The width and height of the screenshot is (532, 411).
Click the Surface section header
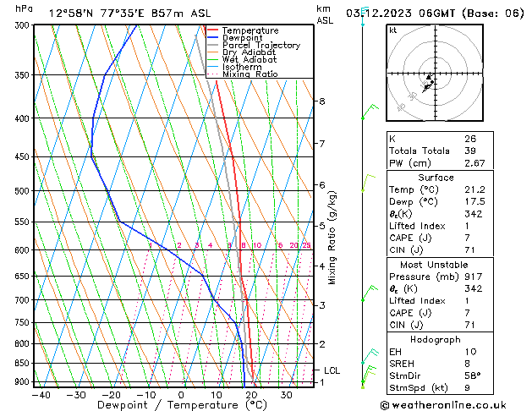(x=436, y=178)
